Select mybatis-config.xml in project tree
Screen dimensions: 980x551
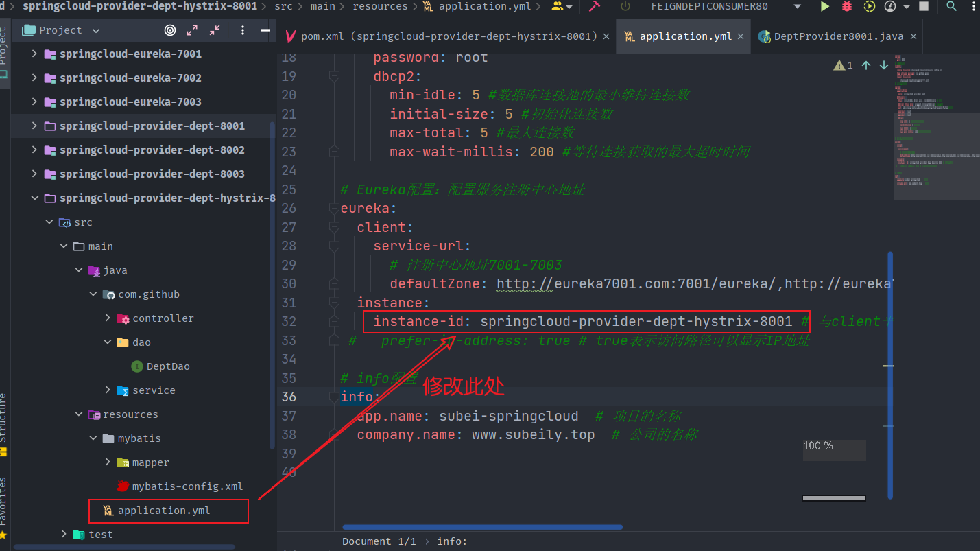(187, 486)
